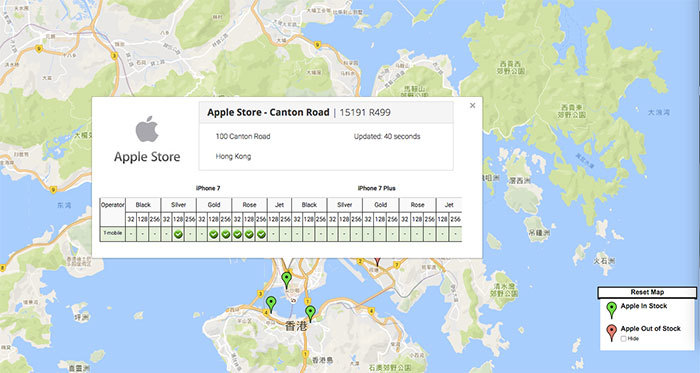700x373 pixels.
Task: Click the Black header under iPhone 7
Action: point(143,205)
